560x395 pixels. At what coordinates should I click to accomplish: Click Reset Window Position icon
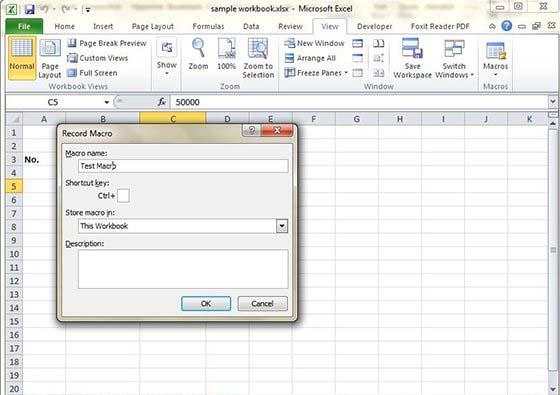(379, 73)
